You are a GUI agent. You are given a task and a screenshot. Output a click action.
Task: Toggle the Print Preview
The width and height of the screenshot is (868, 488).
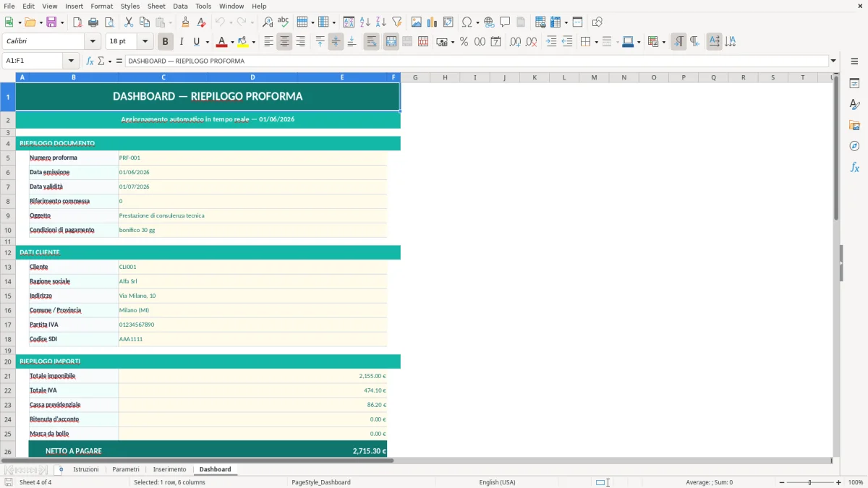pos(109,22)
